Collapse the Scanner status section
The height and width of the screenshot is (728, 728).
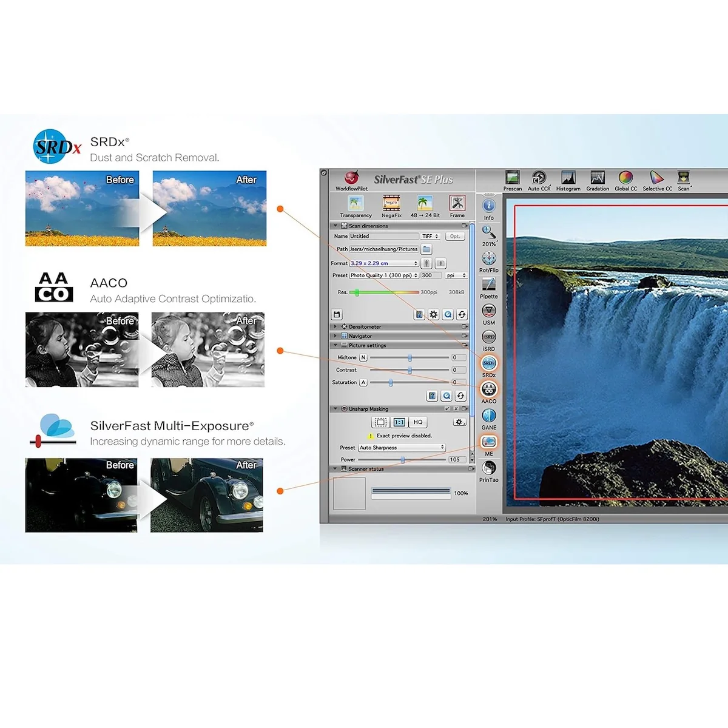pos(335,468)
